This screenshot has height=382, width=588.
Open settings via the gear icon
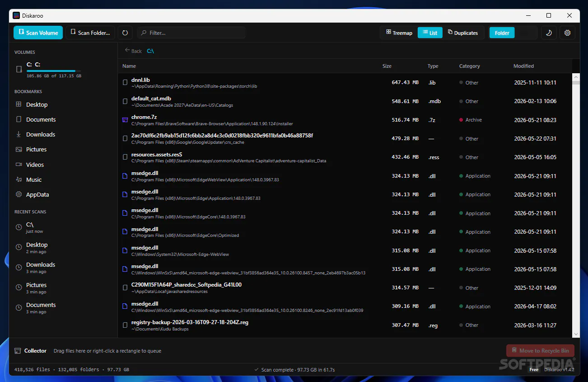pyautogui.click(x=568, y=33)
